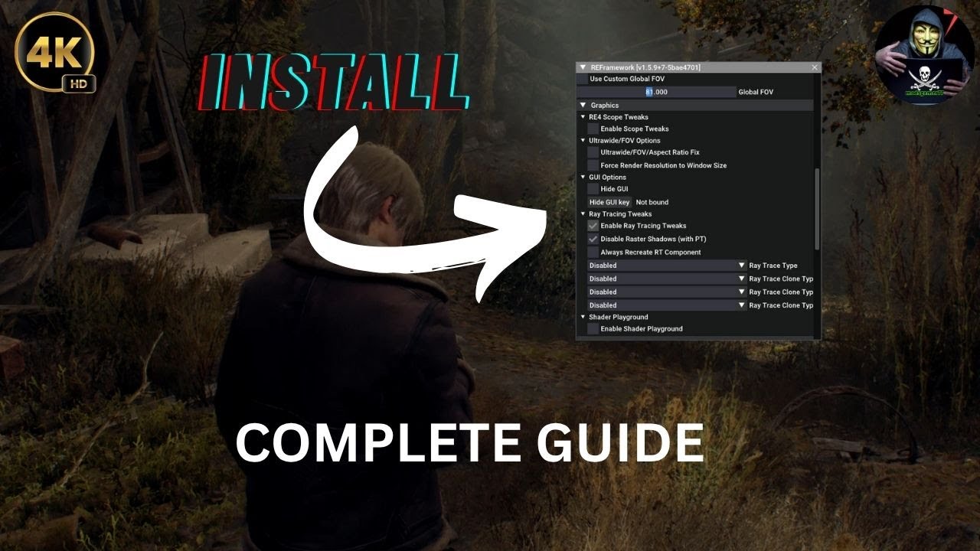This screenshot has height=551, width=980.
Task: Uncheck Disable Raster Shadows (with PT)
Action: [x=593, y=239]
